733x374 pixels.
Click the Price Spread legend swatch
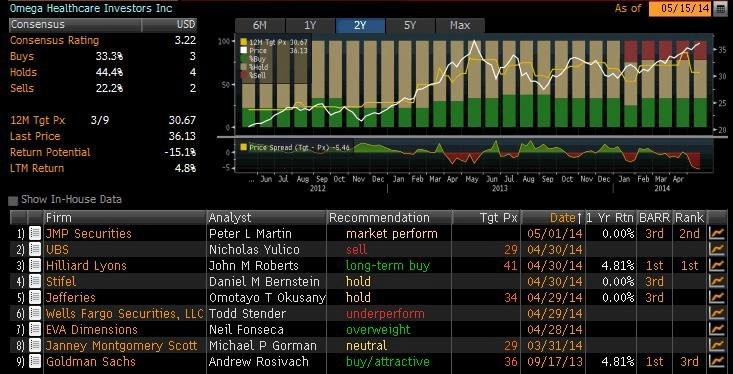point(243,147)
